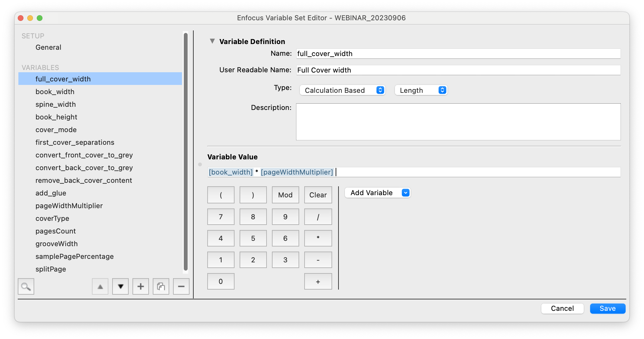Select the splitPage variable
Screen dimensions: 644x339
click(x=100, y=269)
